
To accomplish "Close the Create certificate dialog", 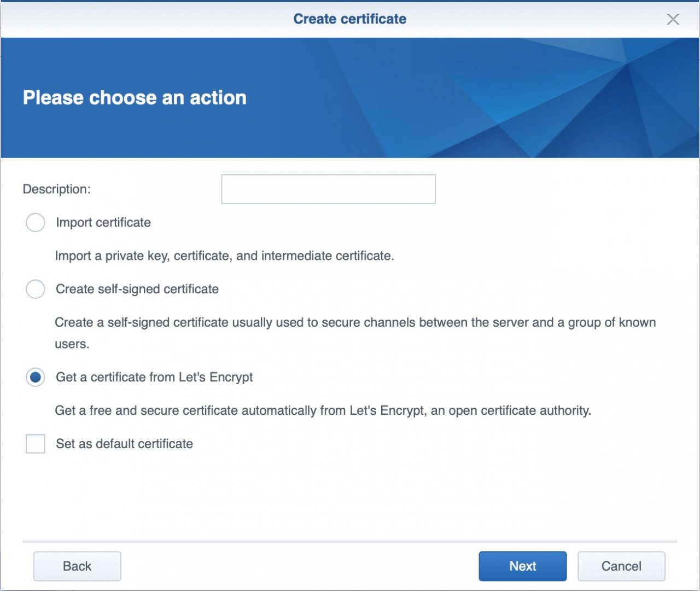I will (673, 20).
